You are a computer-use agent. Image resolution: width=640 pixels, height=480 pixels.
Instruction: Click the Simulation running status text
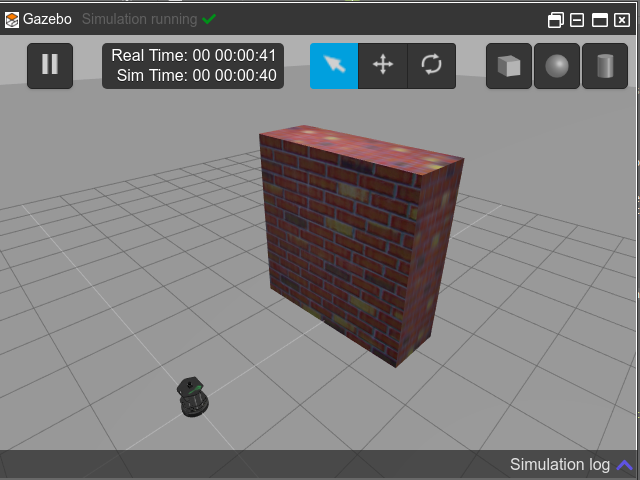tap(140, 19)
